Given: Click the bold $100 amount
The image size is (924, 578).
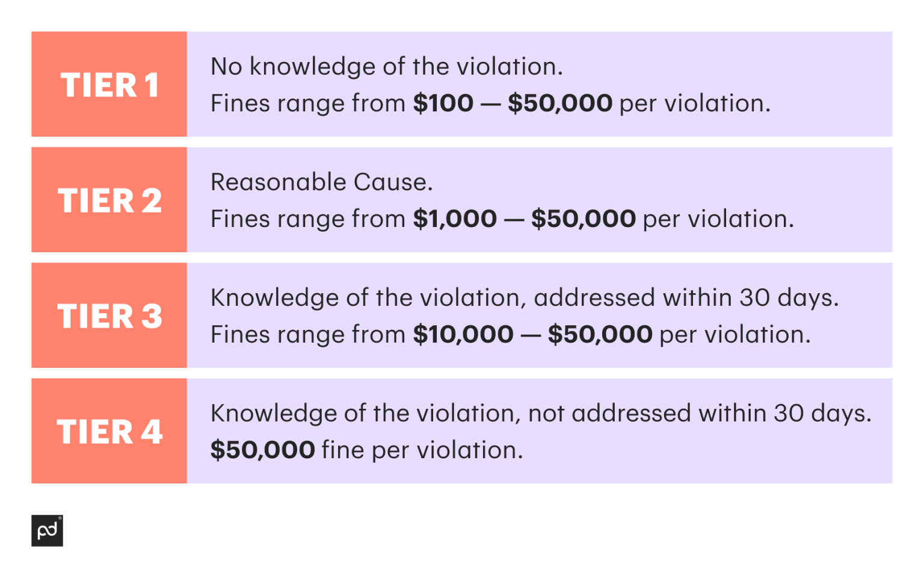Looking at the screenshot, I should (443, 104).
